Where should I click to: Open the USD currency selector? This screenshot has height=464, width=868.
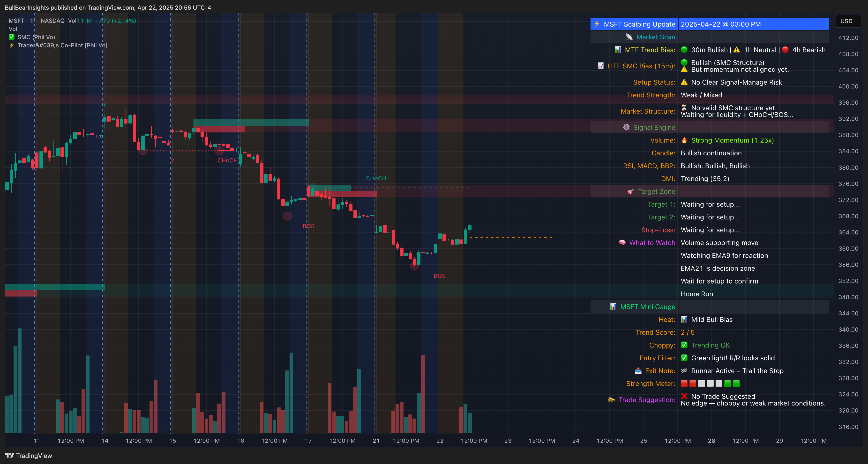(x=848, y=21)
